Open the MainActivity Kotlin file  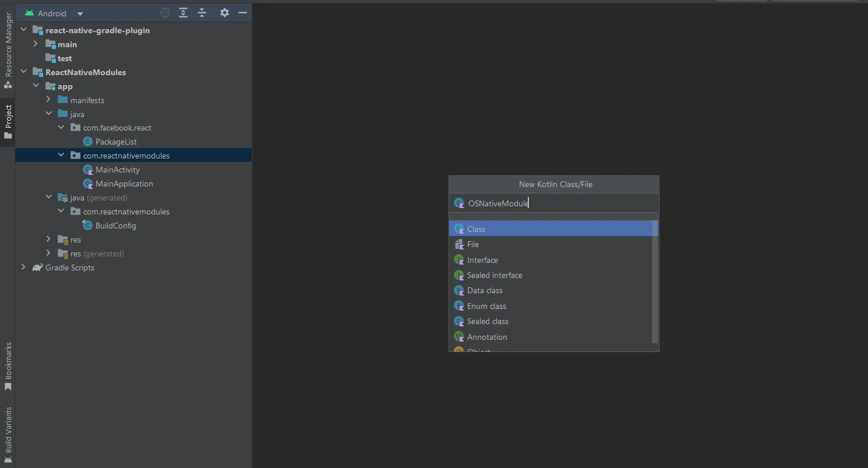118,170
